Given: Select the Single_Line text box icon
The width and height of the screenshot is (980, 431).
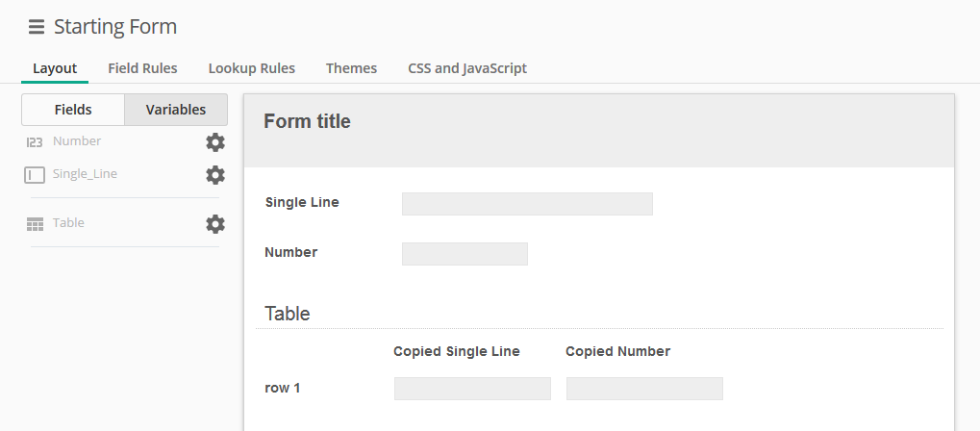Looking at the screenshot, I should click(35, 175).
